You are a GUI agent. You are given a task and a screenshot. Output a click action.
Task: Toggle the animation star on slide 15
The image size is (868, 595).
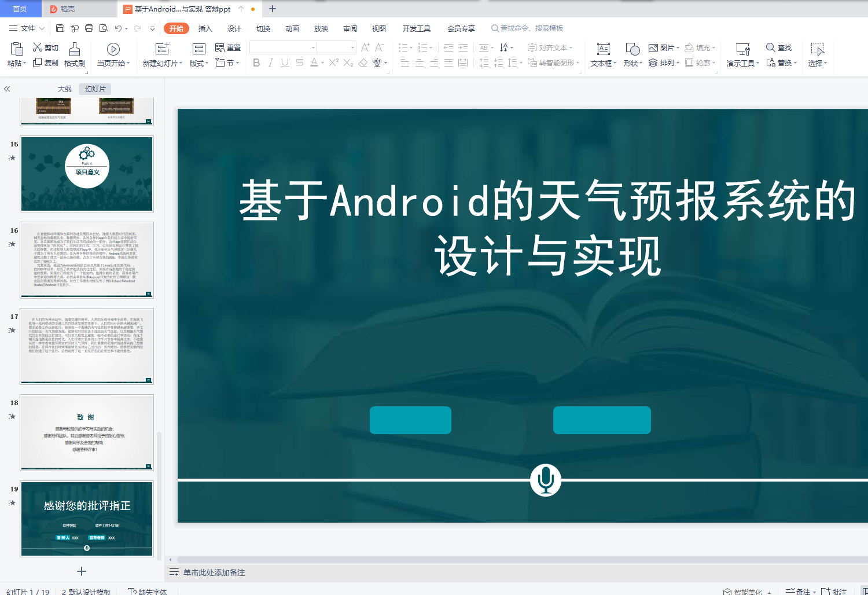[12, 157]
